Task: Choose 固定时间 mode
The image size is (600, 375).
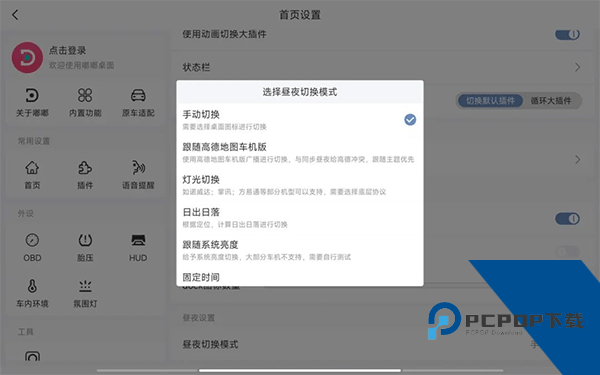Action: pyautogui.click(x=300, y=277)
